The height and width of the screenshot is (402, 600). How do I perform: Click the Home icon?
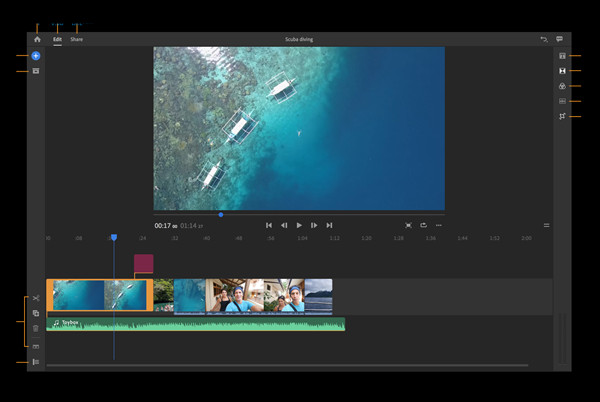pos(37,39)
